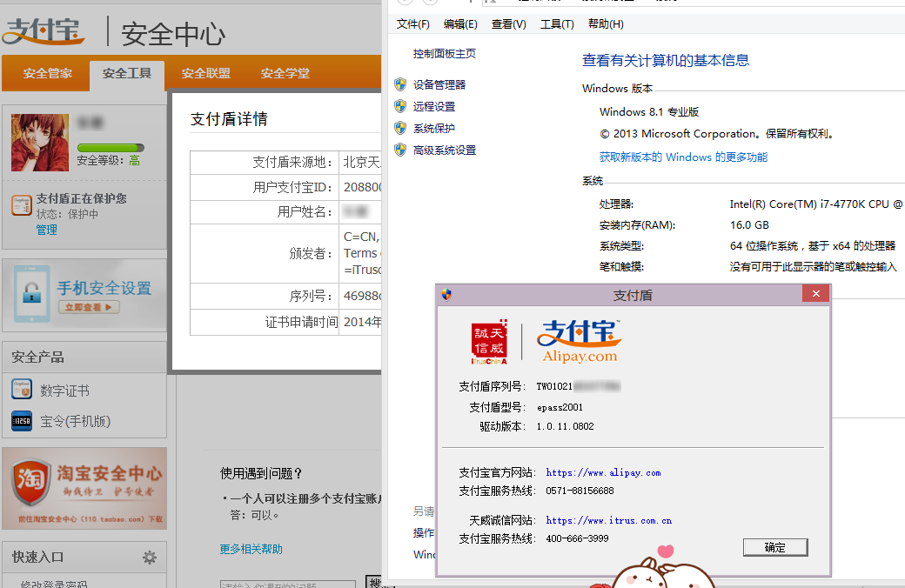
Task: Click the Alipay logo in header
Action: tap(44, 31)
